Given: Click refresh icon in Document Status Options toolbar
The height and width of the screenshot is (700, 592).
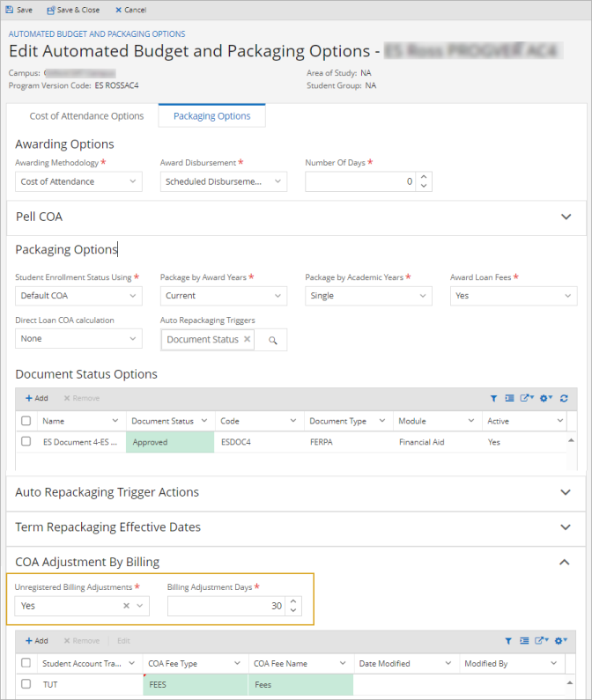Looking at the screenshot, I should pyautogui.click(x=564, y=398).
